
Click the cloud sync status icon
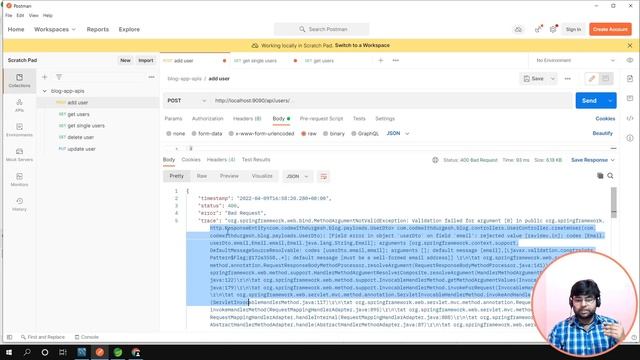pyautogui.click(x=518, y=29)
